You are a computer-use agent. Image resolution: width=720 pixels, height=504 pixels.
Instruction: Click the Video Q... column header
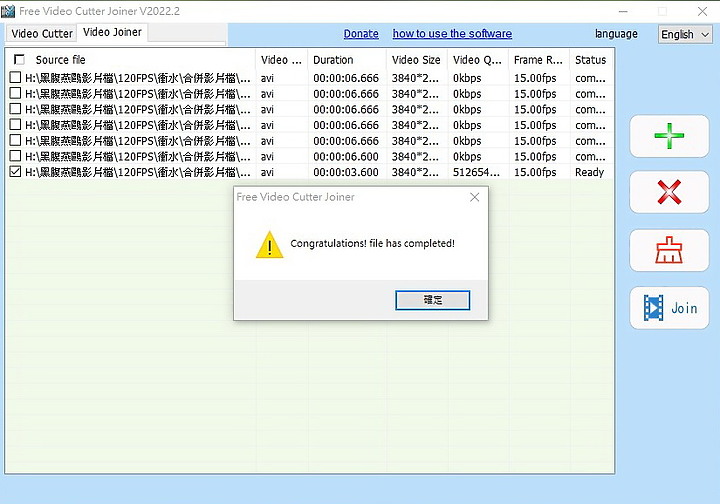[x=478, y=60]
